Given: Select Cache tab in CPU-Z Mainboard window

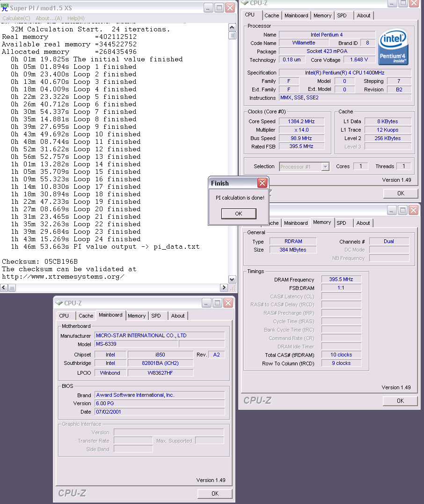Looking at the screenshot, I should click(86, 316).
